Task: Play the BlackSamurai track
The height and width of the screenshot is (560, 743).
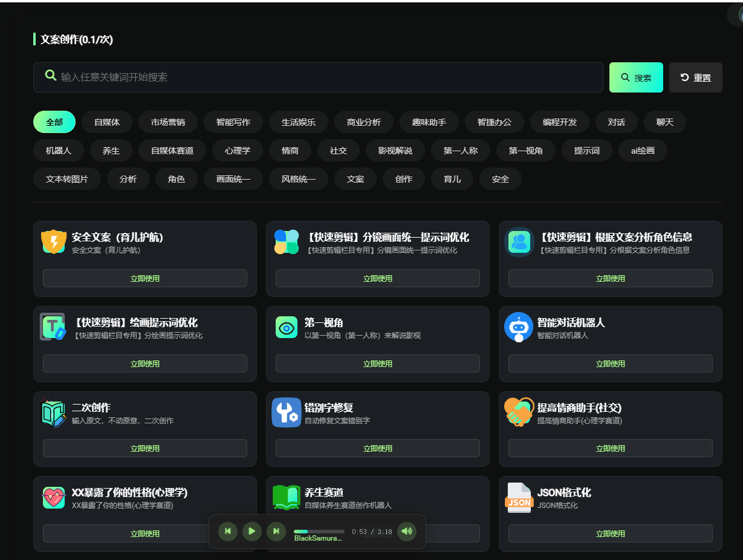Action: click(252, 532)
